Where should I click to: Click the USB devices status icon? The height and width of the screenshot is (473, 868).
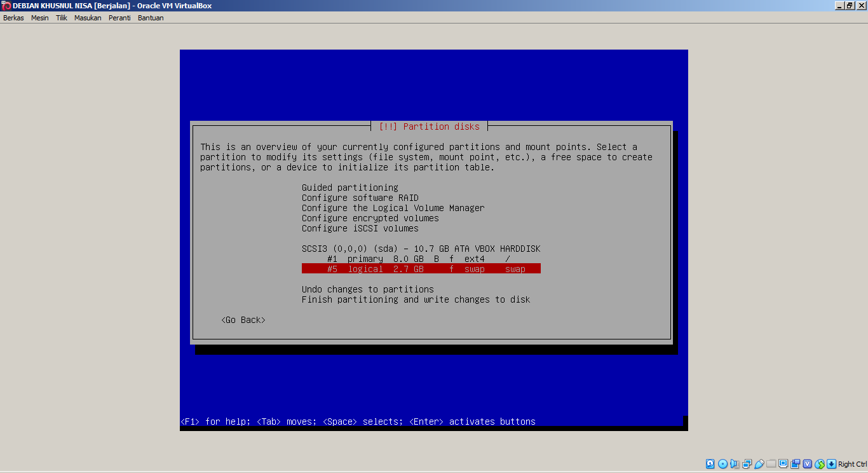[x=759, y=464]
